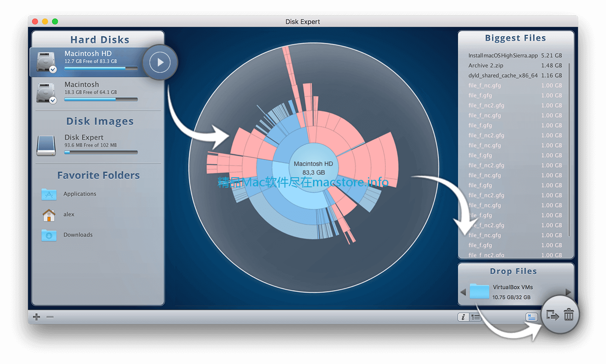Click the 18.3 GB Free of 64.1 GB text

click(91, 92)
